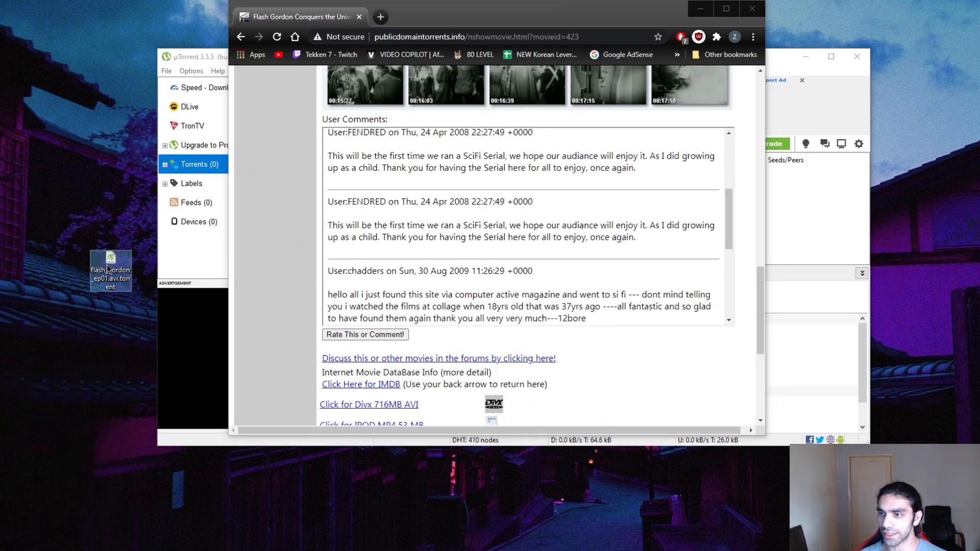Expand the Torrents tree node

coord(165,164)
